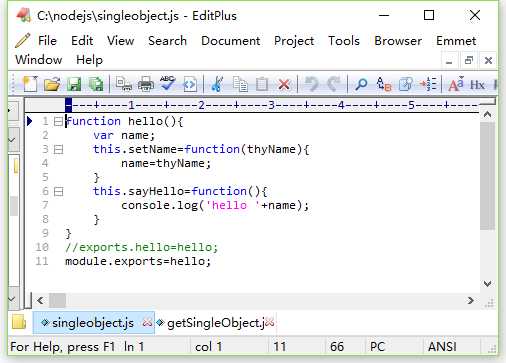Click 'var name;' on line 2
The width and height of the screenshot is (506, 363).
124,135
